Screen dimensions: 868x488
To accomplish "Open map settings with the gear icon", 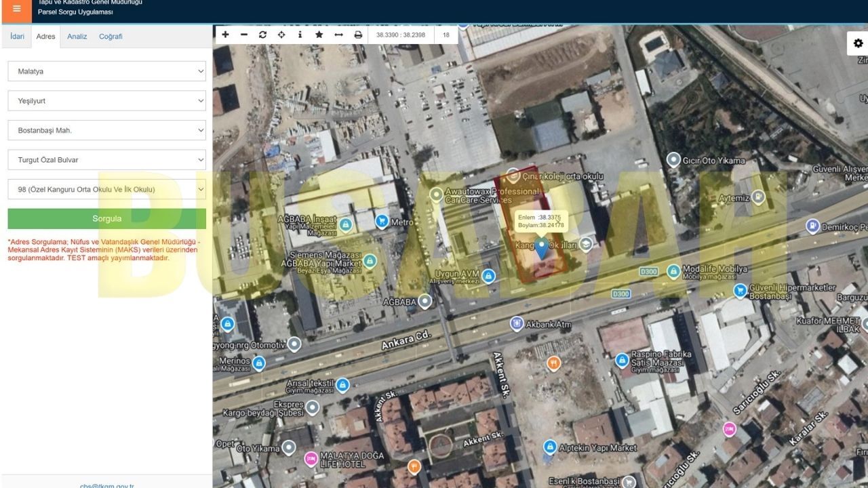I will tap(858, 43).
